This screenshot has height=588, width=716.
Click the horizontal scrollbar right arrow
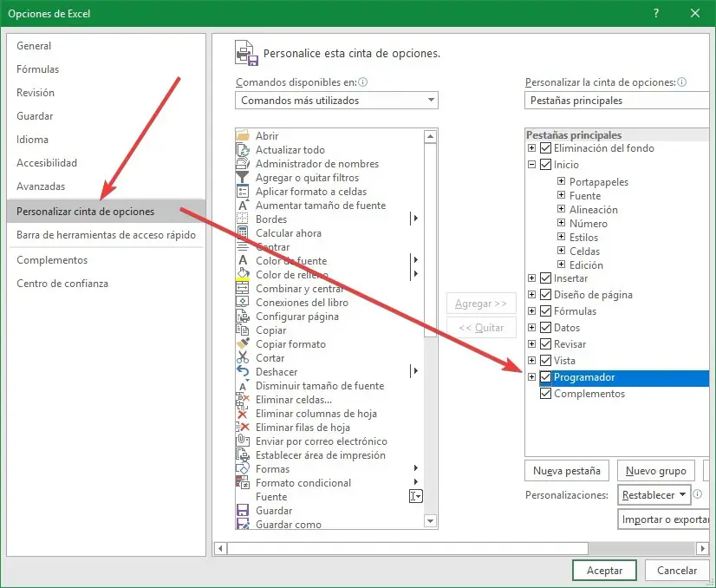702,548
